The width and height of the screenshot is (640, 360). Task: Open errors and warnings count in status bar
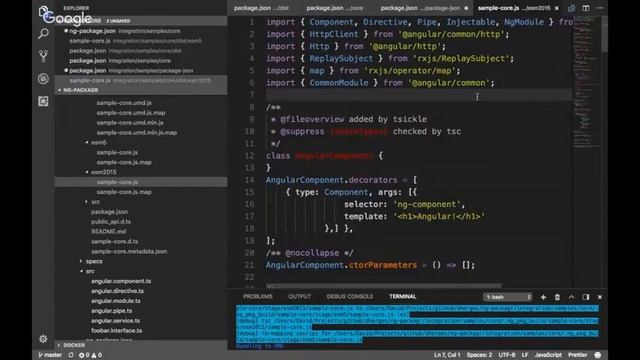click(x=91, y=355)
